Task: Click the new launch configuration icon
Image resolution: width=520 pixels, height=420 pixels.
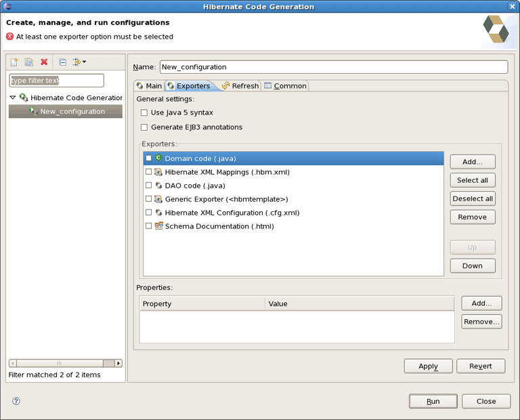Action: pyautogui.click(x=14, y=62)
